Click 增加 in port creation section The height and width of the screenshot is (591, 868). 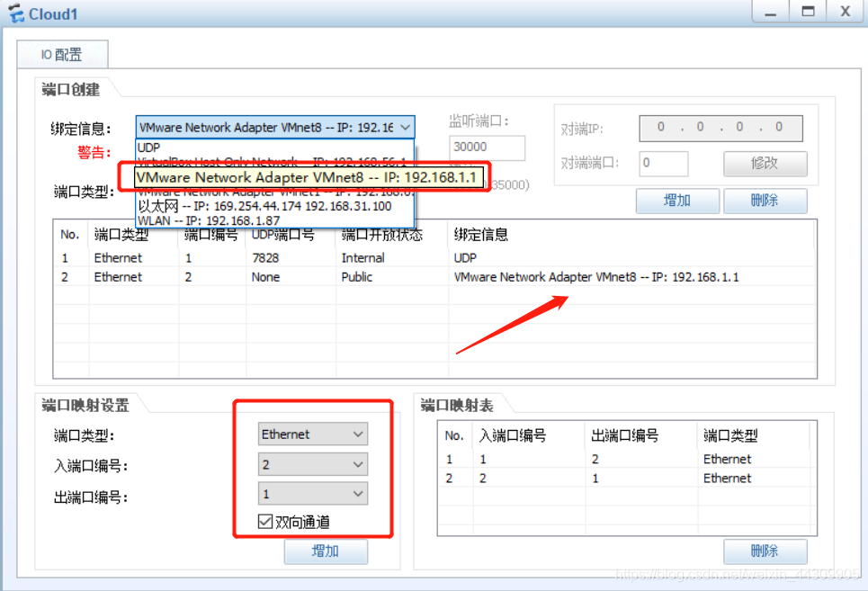coord(677,200)
